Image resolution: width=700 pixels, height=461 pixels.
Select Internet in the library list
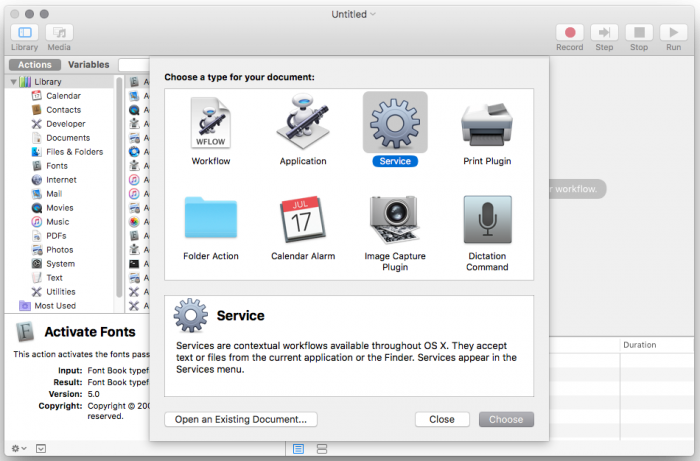61,180
